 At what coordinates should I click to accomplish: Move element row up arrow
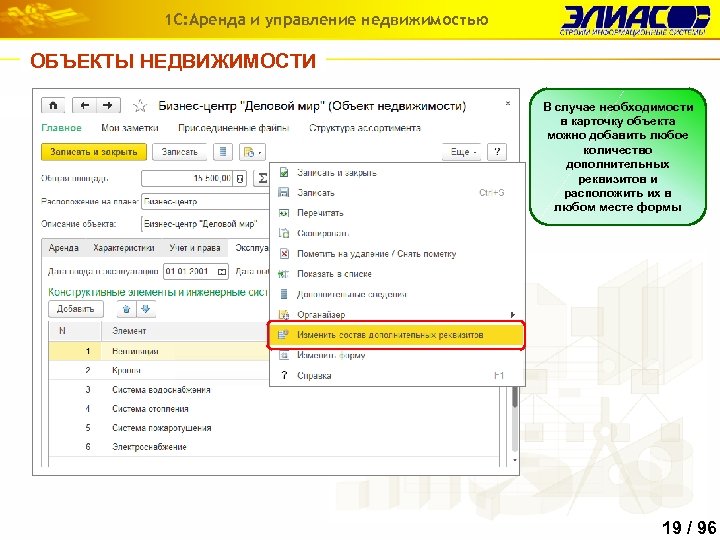(x=127, y=309)
